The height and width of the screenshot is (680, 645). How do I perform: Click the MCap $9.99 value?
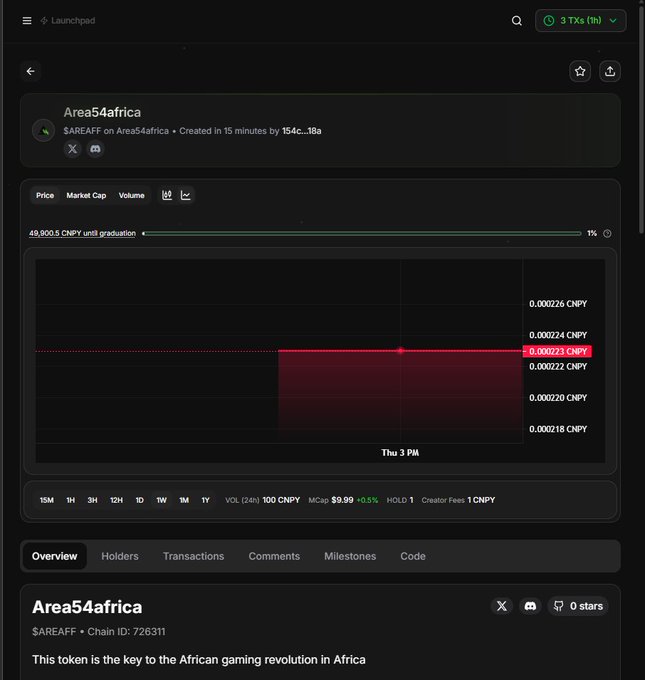[343, 500]
